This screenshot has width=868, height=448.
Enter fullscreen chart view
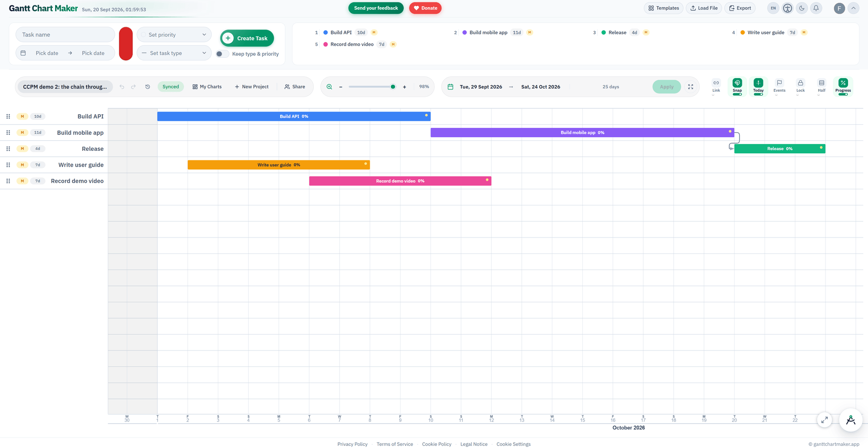pos(690,87)
